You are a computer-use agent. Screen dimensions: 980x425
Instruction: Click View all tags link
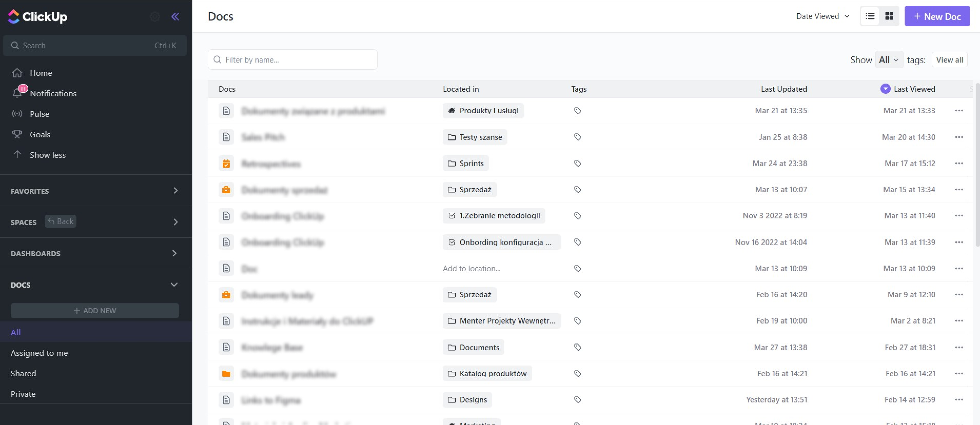coord(950,59)
